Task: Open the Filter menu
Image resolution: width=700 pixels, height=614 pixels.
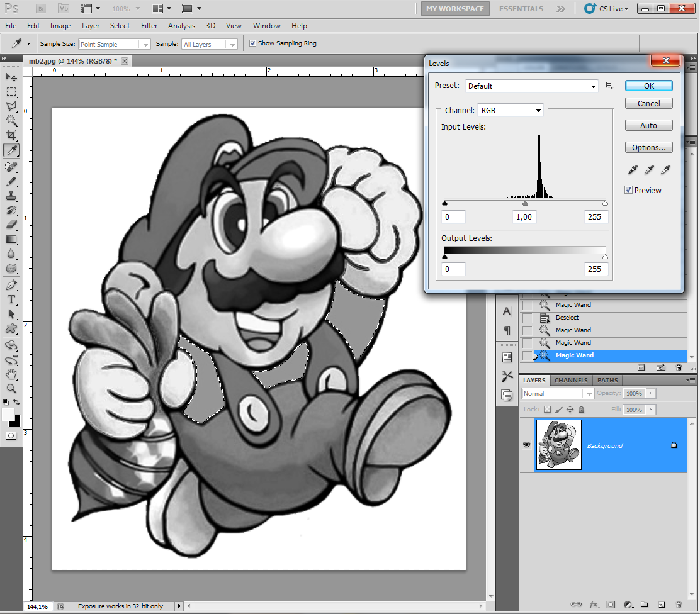Action: coord(149,26)
